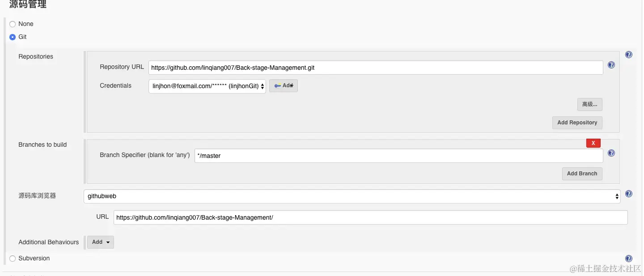Click the Repository URL label
The height and width of the screenshot is (276, 644).
coord(122,67)
